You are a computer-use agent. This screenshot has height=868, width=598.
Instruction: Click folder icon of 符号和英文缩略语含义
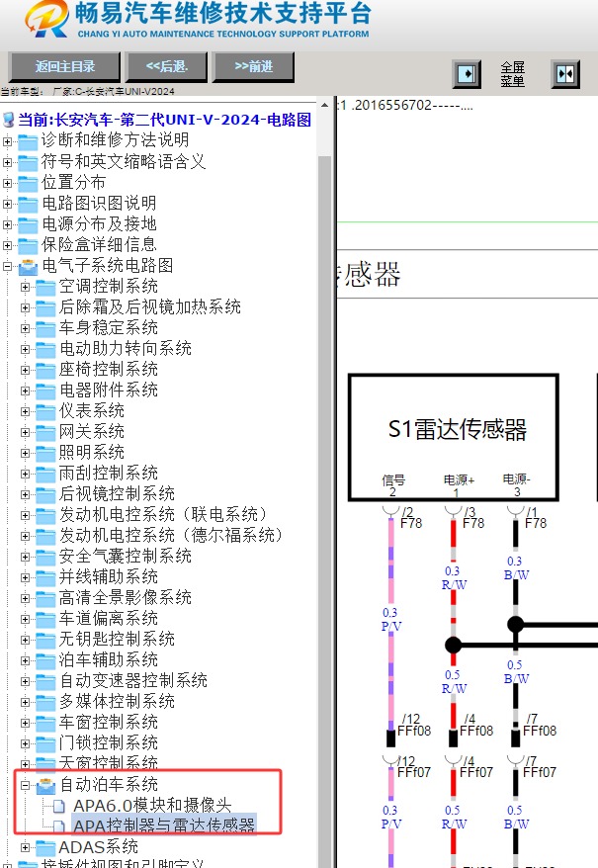pyautogui.click(x=28, y=162)
